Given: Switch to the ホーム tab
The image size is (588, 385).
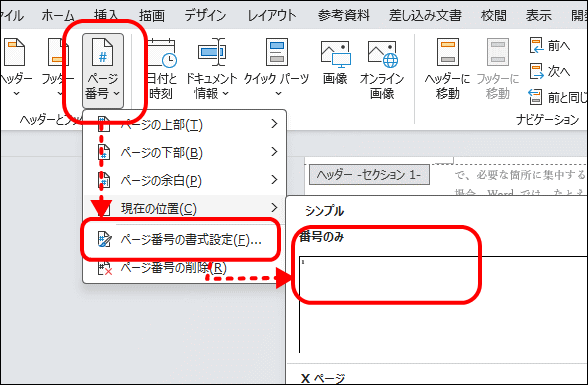Looking at the screenshot, I should (58, 16).
